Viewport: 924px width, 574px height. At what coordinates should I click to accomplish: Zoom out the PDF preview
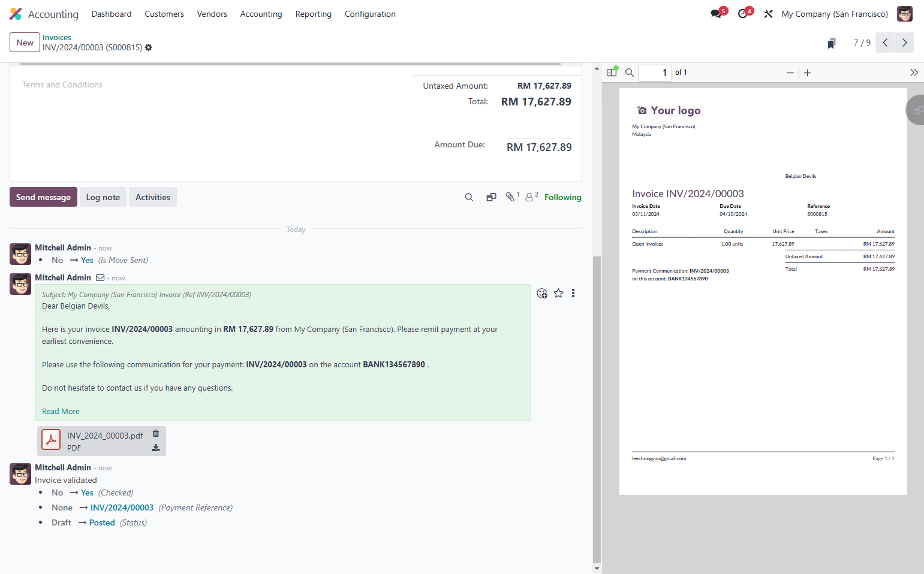[790, 72]
